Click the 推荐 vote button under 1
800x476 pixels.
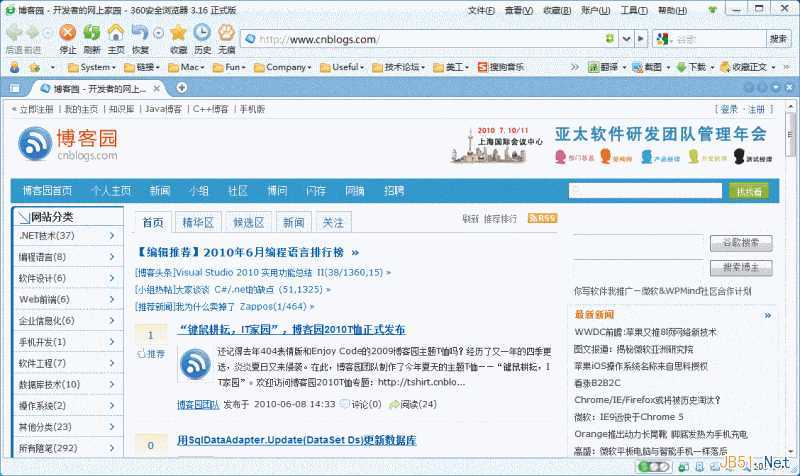152,354
